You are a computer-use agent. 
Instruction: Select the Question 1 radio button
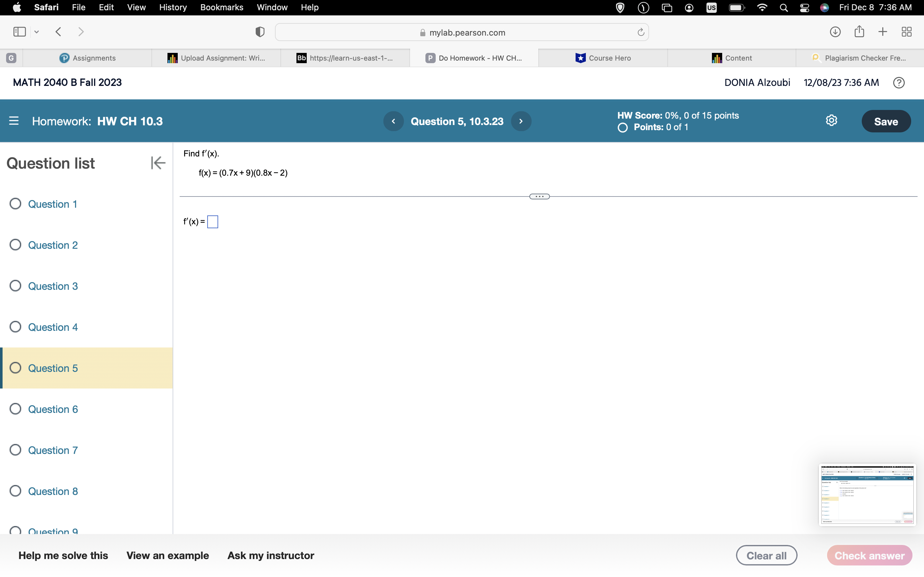click(15, 204)
